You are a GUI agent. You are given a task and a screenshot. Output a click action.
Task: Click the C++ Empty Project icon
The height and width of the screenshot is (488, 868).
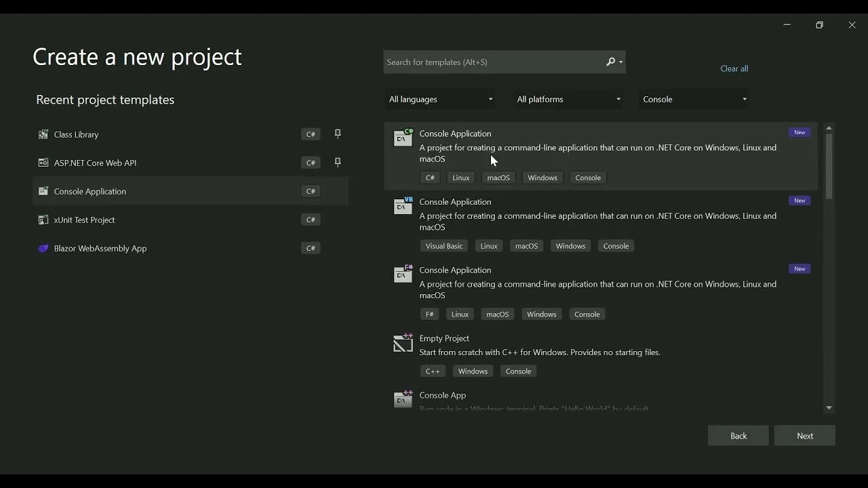click(x=403, y=343)
